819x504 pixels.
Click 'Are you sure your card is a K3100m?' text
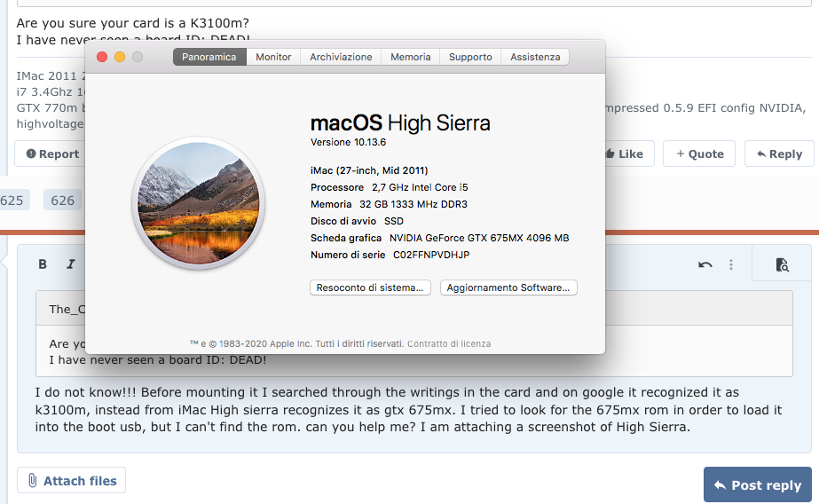click(x=133, y=23)
